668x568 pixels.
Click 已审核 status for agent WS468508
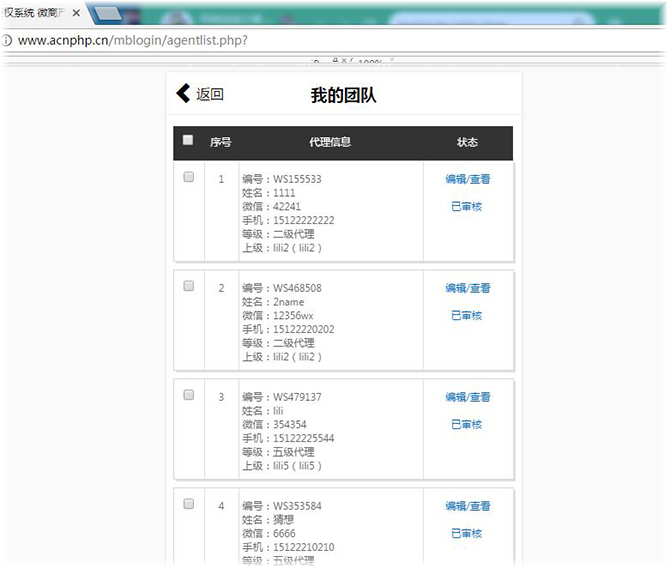pos(466,316)
